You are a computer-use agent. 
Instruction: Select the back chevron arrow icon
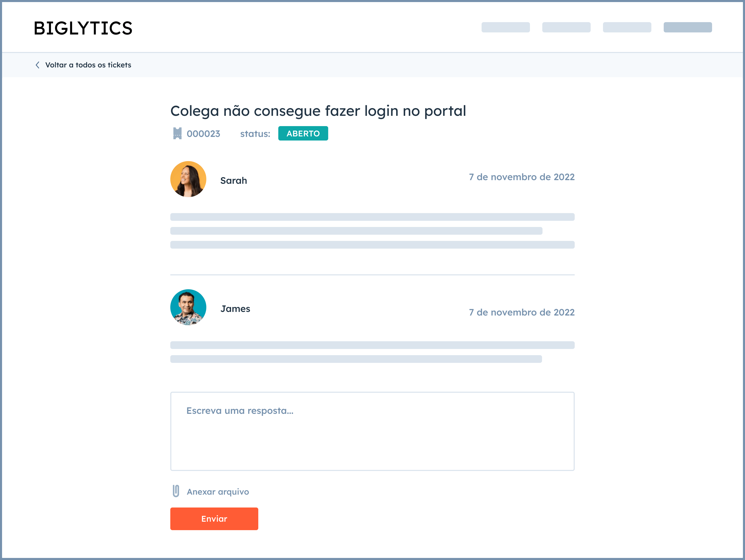[x=37, y=65]
